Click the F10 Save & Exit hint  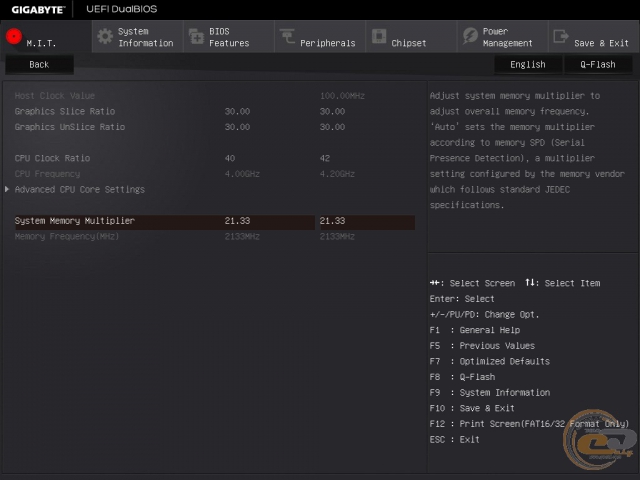pos(472,408)
